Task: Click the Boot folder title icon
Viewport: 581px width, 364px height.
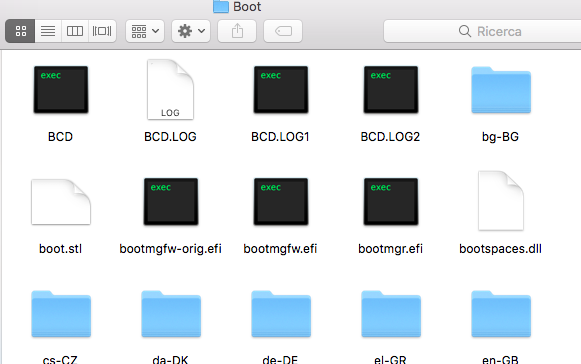Action: point(221,6)
